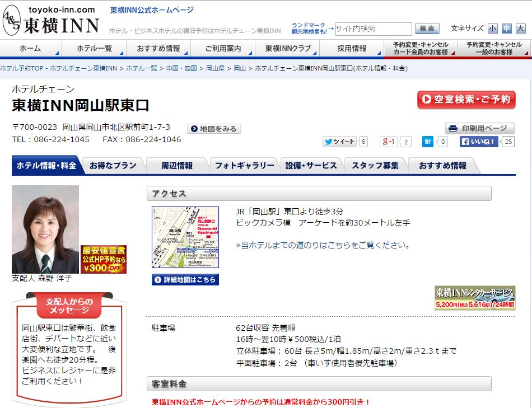Open the 採用情報 navigation menu

(x=352, y=49)
